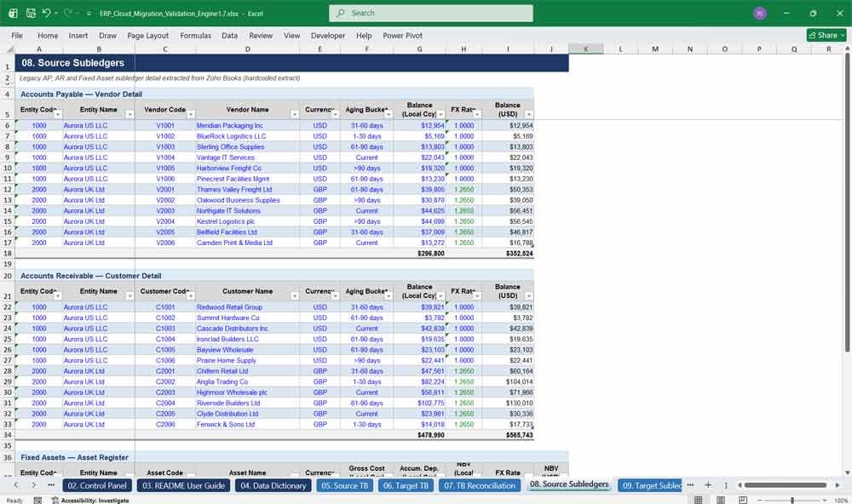
Task: Click next sheet navigation arrow
Action: point(34,485)
